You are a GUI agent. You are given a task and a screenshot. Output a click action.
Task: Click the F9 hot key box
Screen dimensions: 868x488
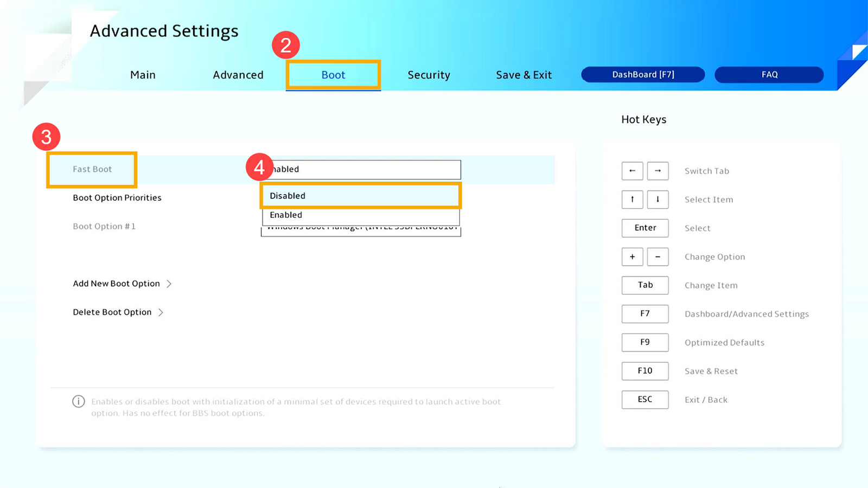point(645,342)
